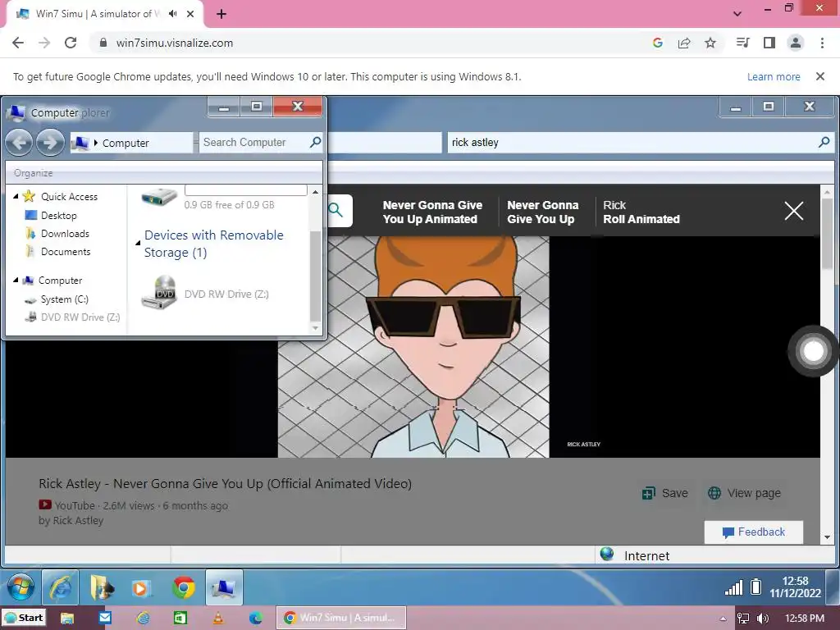This screenshot has width=840, height=630.
Task: Click the Rick Roll Animated suggestion
Action: [641, 212]
